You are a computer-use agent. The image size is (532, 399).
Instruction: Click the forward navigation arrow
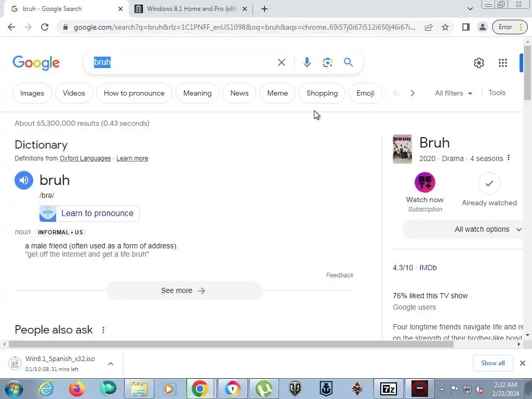coord(28,27)
